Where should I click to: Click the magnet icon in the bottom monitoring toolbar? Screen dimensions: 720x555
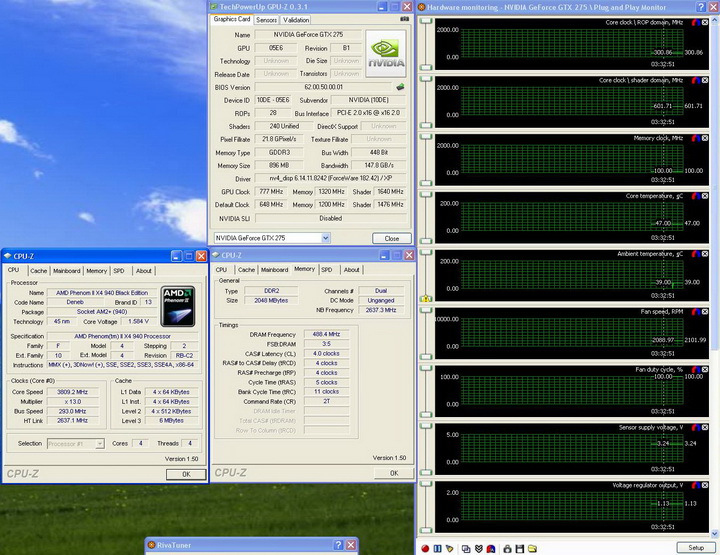click(490, 549)
